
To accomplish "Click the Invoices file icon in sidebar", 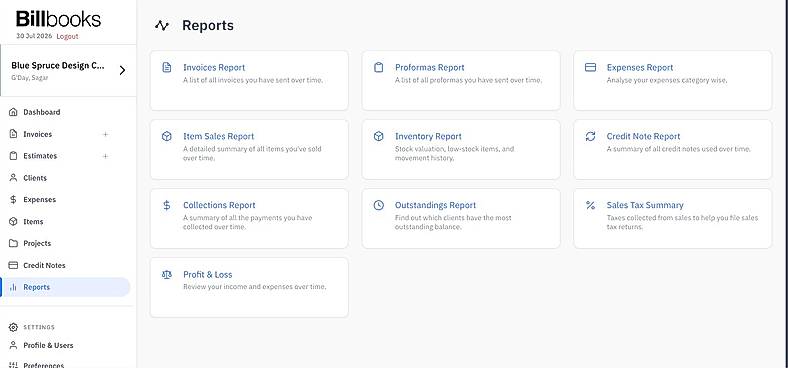I will (13, 134).
